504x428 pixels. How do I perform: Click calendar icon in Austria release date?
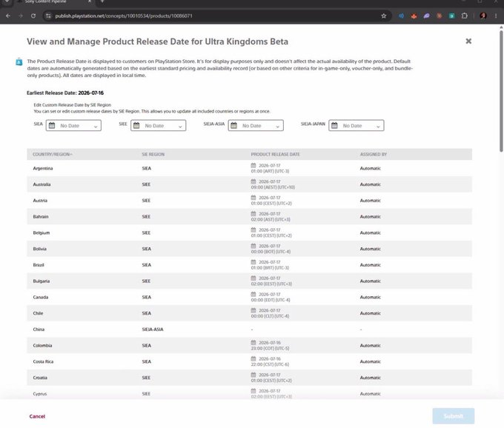(253, 198)
